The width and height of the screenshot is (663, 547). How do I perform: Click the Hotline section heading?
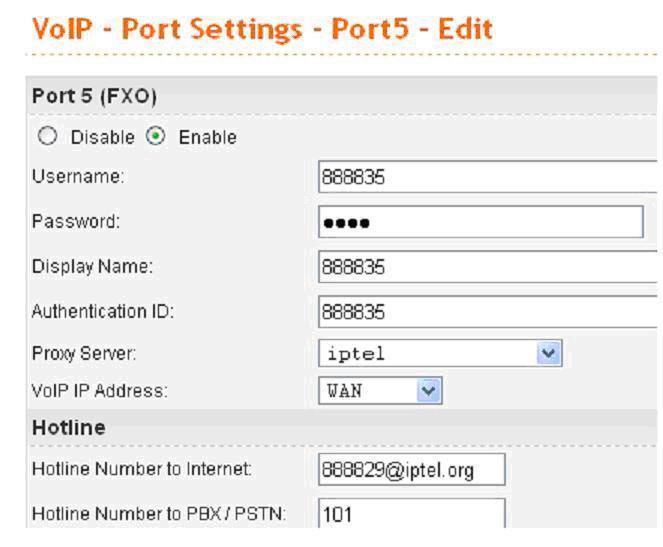point(69,427)
